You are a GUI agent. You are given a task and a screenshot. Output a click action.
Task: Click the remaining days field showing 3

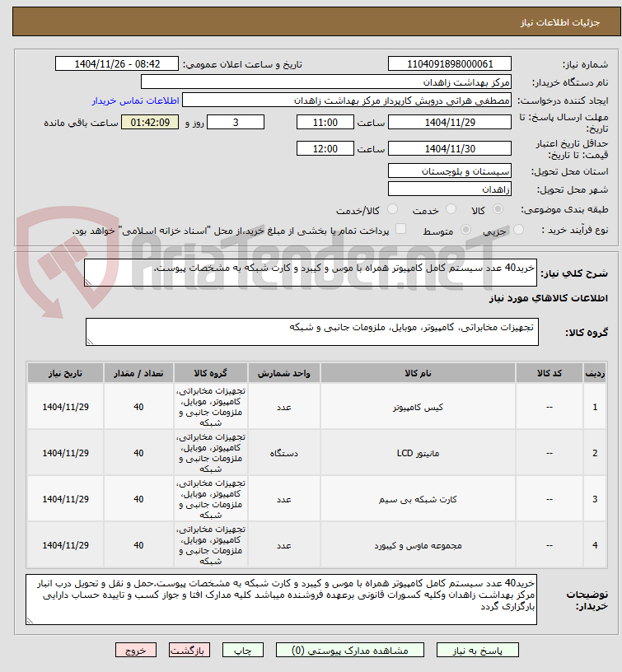click(x=236, y=122)
